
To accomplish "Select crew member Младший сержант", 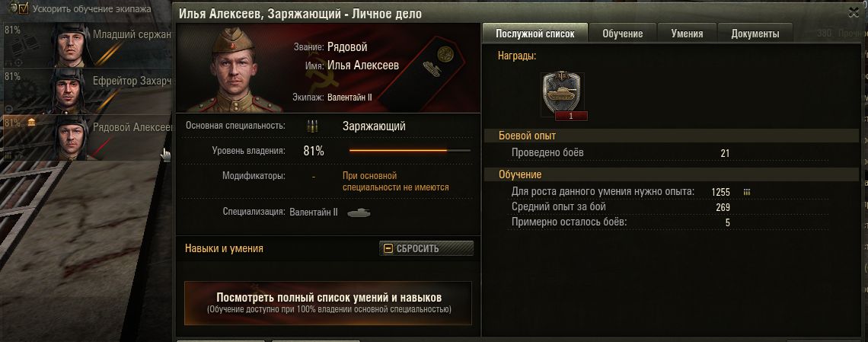I will [87, 44].
